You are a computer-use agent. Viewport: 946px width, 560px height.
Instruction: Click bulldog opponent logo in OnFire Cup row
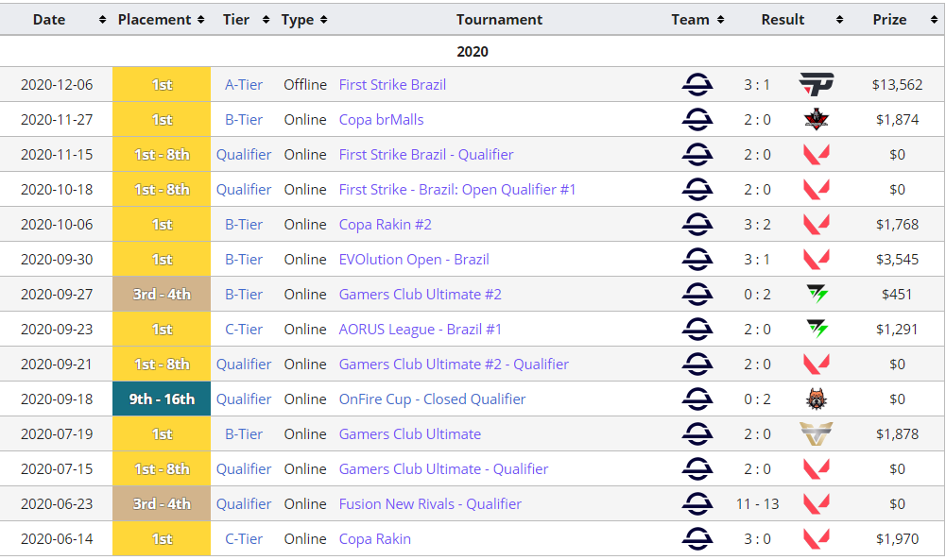point(816,399)
